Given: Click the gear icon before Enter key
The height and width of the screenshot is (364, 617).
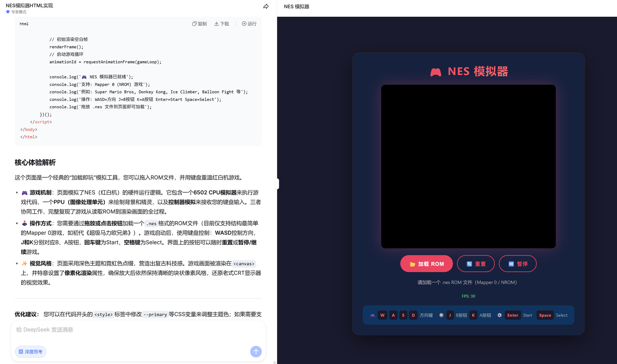Looking at the screenshot, I should pos(499,315).
